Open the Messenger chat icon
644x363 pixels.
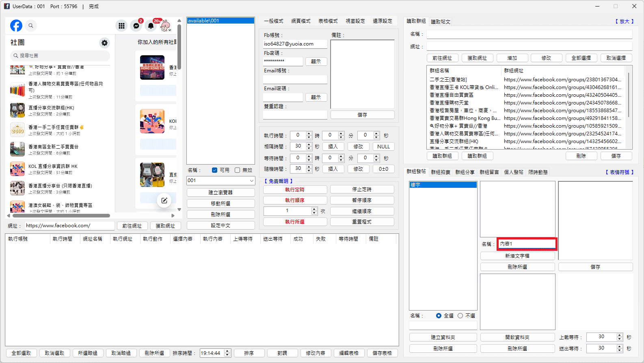point(136,26)
